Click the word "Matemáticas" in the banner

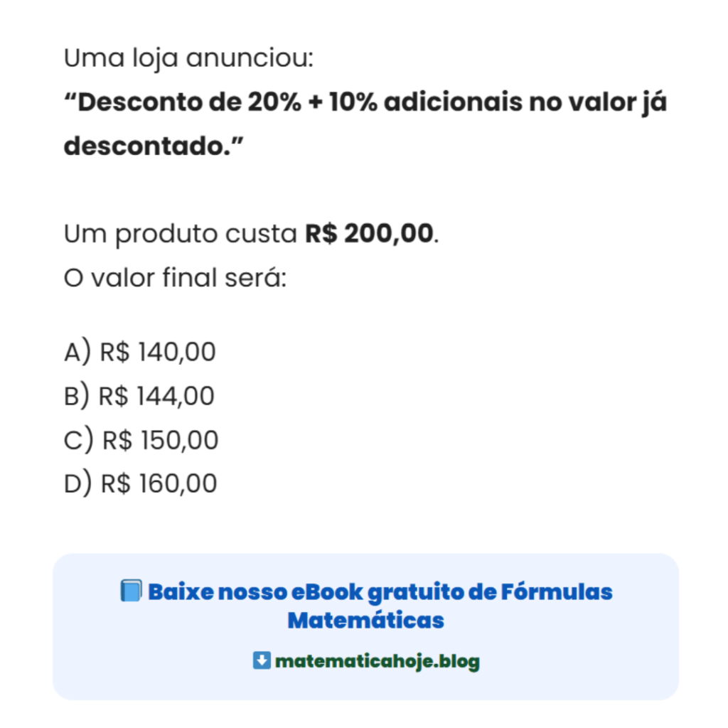tap(365, 620)
